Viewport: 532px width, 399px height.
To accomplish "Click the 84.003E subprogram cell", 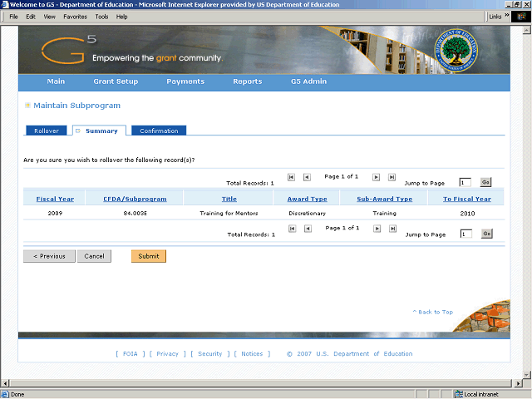I will pyautogui.click(x=135, y=214).
